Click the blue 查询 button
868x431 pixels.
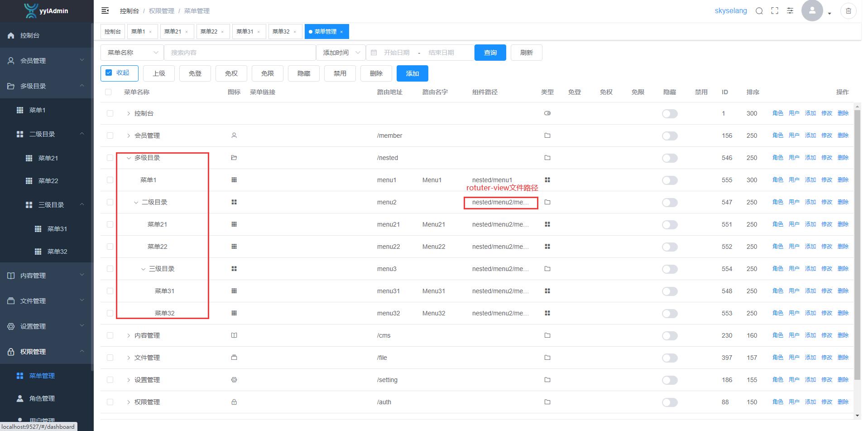click(x=490, y=53)
